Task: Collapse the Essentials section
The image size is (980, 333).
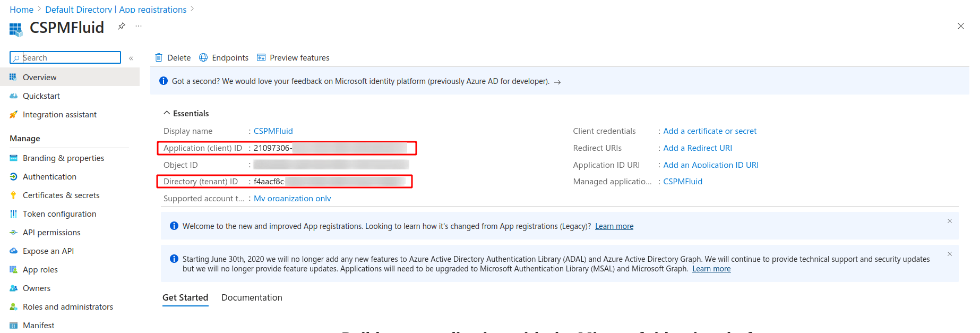Action: click(x=186, y=113)
